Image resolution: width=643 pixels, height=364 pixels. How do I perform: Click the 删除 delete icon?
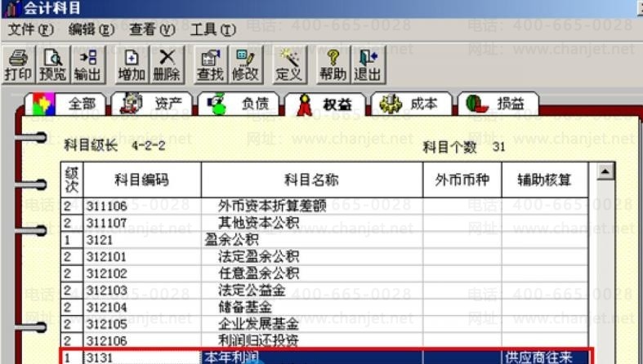tap(167, 65)
